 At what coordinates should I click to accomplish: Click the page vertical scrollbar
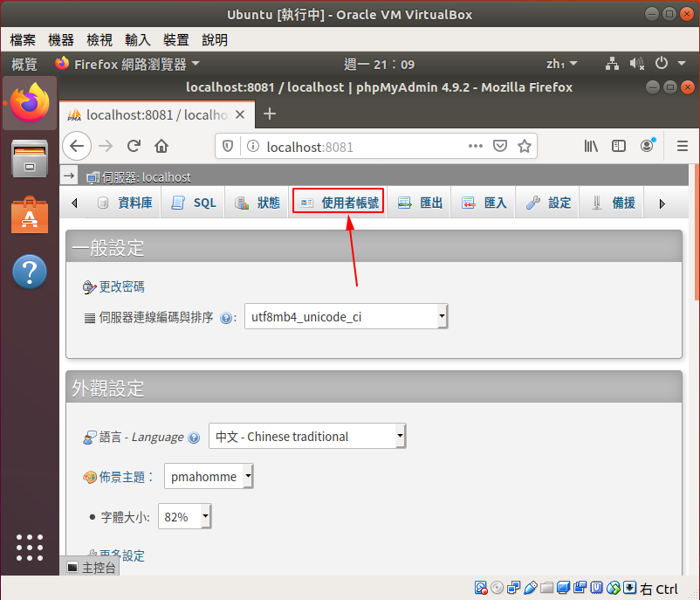point(697,232)
